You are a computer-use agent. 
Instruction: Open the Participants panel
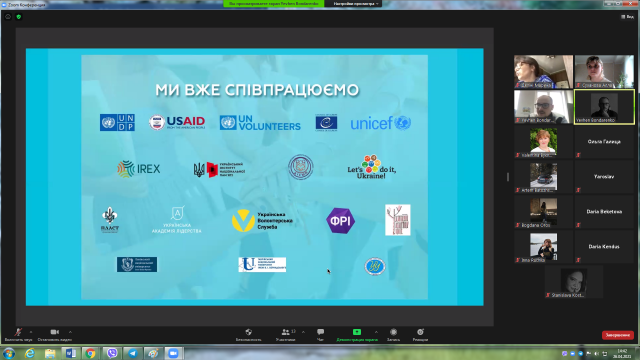point(286,335)
